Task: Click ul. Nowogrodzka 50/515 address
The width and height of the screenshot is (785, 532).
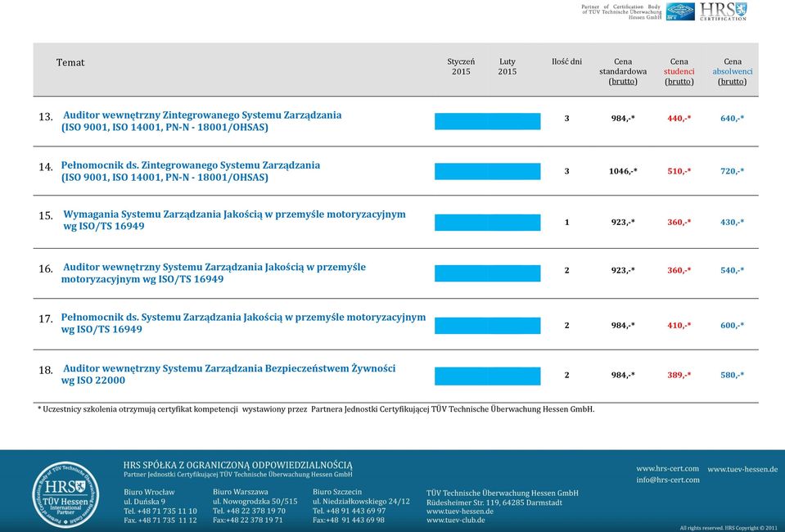Action: tap(255, 502)
